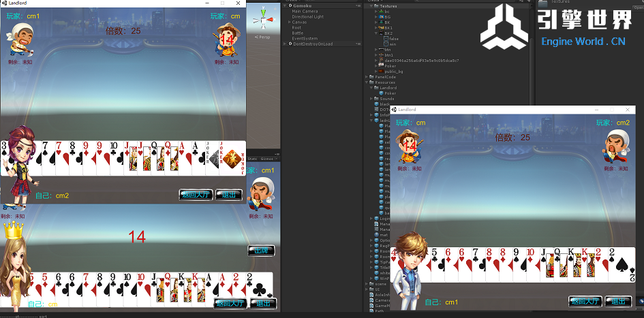Click the 出牌 play cards button
The width and height of the screenshot is (644, 318).
tap(261, 251)
